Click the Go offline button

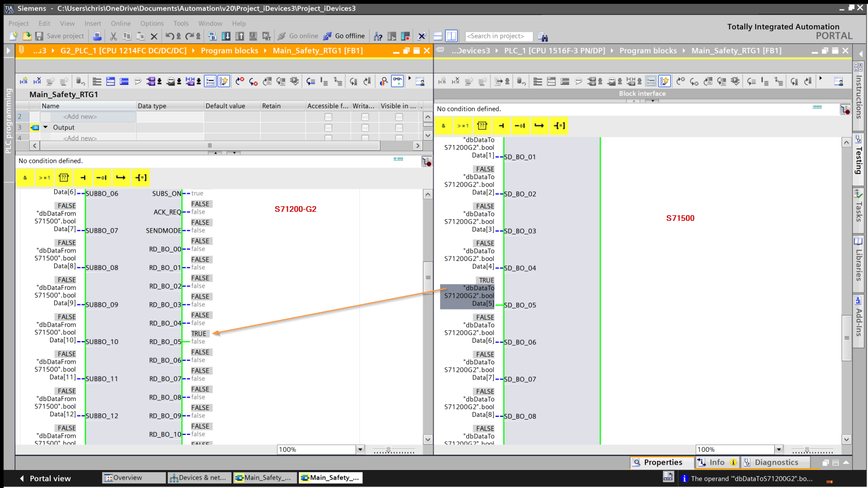pyautogui.click(x=344, y=36)
